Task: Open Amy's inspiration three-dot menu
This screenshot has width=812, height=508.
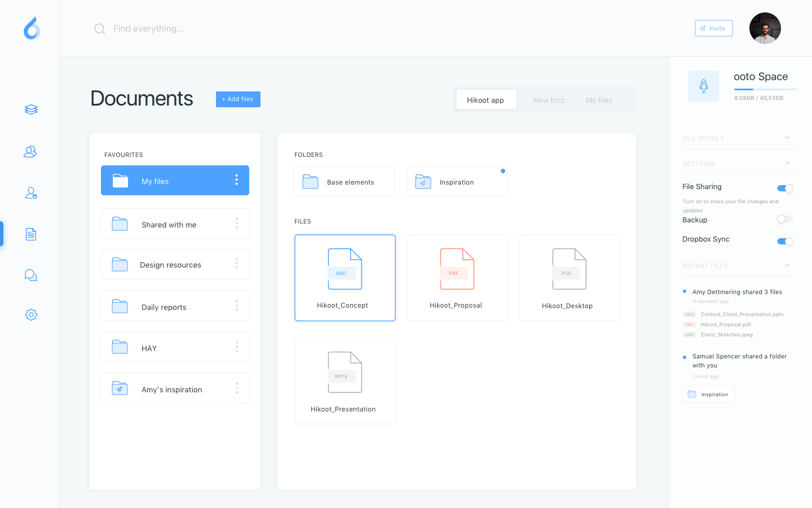Action: tap(237, 388)
